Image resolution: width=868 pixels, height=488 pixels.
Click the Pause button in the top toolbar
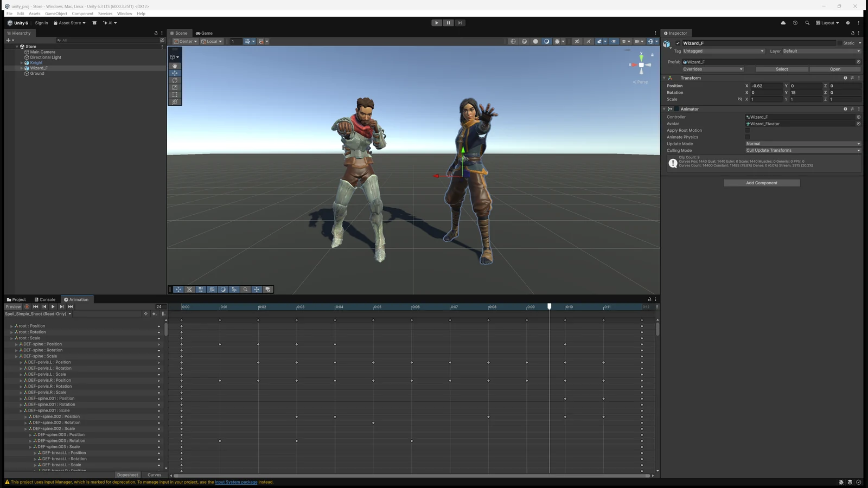449,23
